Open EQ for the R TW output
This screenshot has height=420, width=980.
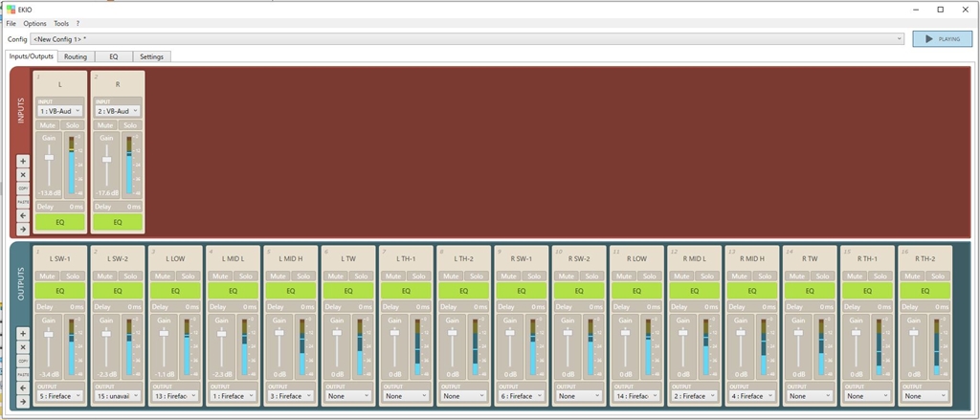pyautogui.click(x=808, y=291)
